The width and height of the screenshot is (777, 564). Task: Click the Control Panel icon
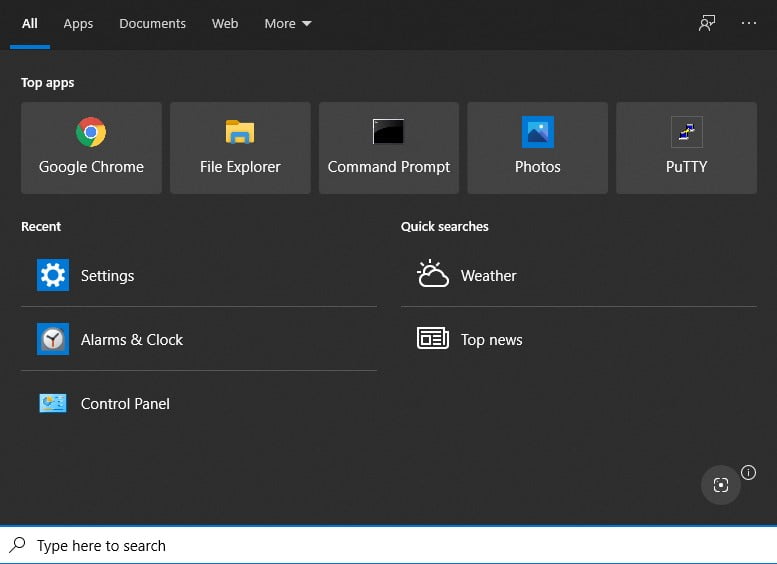[53, 403]
